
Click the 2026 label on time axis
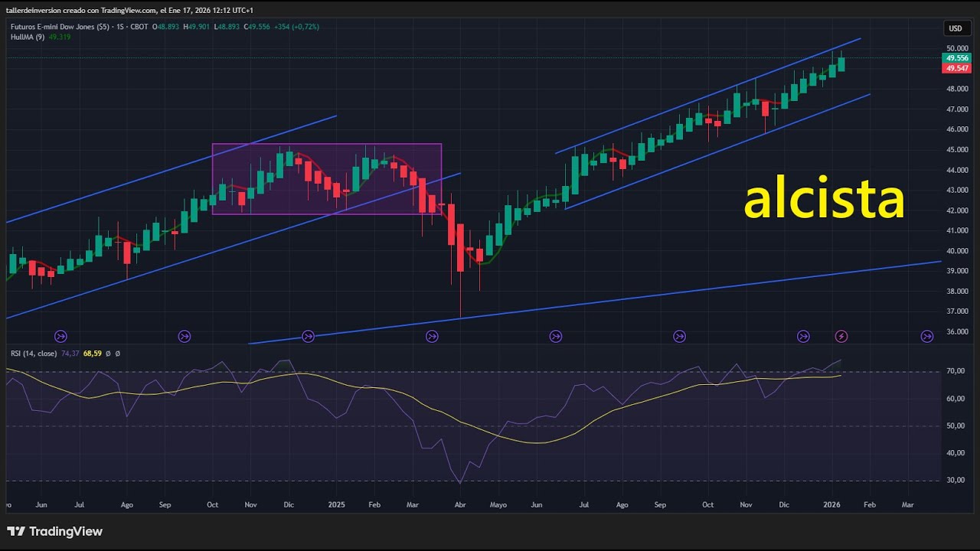pos(831,505)
